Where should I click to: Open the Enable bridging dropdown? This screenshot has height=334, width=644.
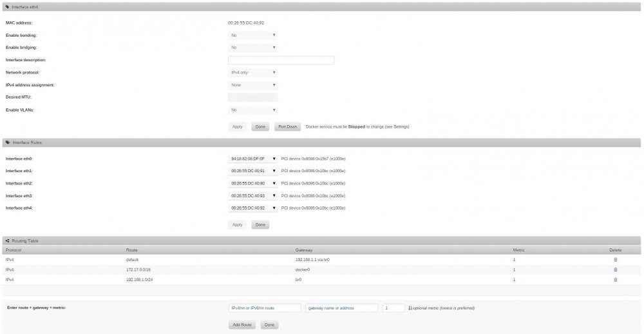pos(253,48)
